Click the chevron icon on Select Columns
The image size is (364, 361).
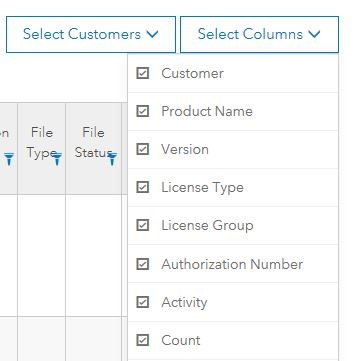(314, 34)
